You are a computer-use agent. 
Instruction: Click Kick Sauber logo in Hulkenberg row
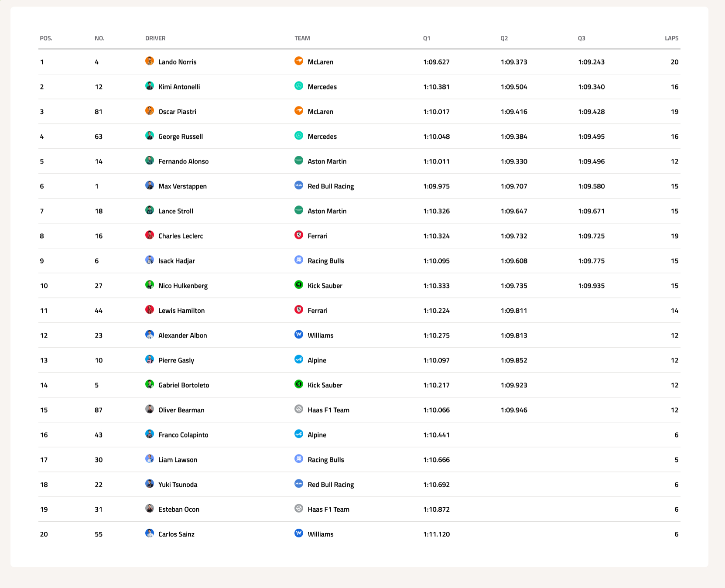click(x=299, y=285)
